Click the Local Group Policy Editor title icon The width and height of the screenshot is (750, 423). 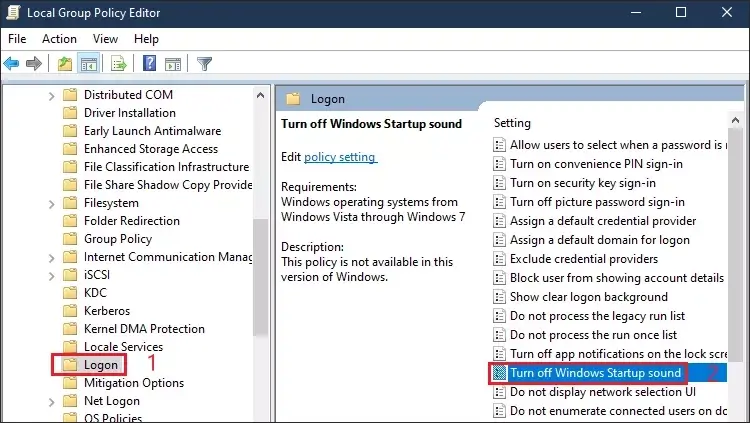click(13, 12)
